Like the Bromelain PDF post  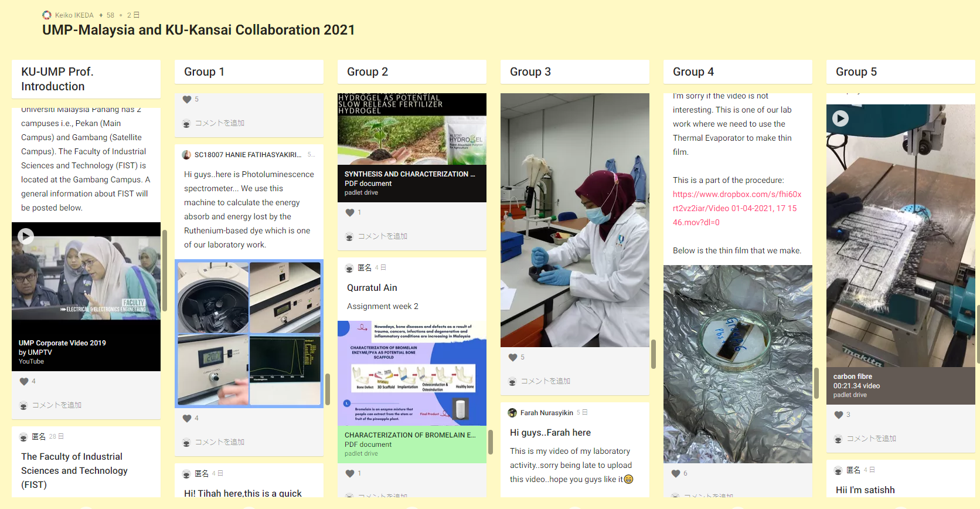pos(350,474)
